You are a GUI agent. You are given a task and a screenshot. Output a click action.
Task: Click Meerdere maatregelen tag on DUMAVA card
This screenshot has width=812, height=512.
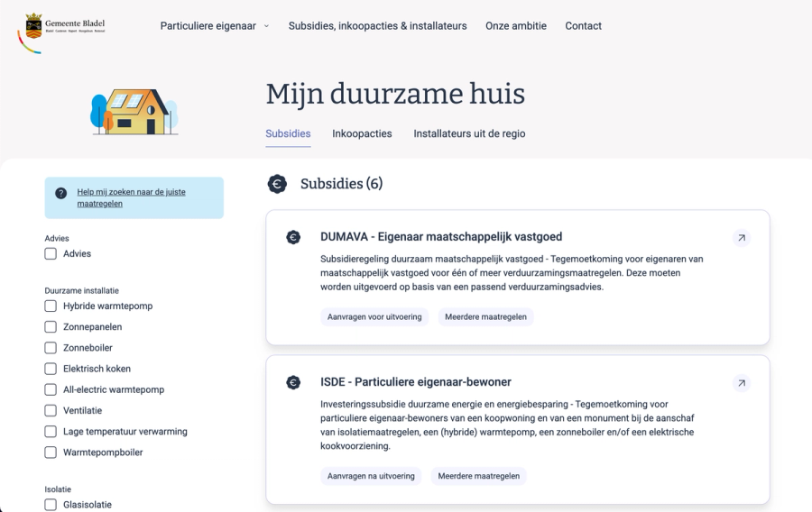485,317
